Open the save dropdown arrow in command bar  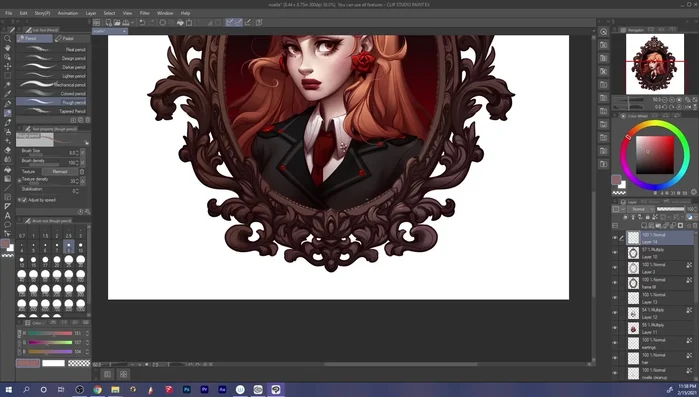[x=133, y=22]
